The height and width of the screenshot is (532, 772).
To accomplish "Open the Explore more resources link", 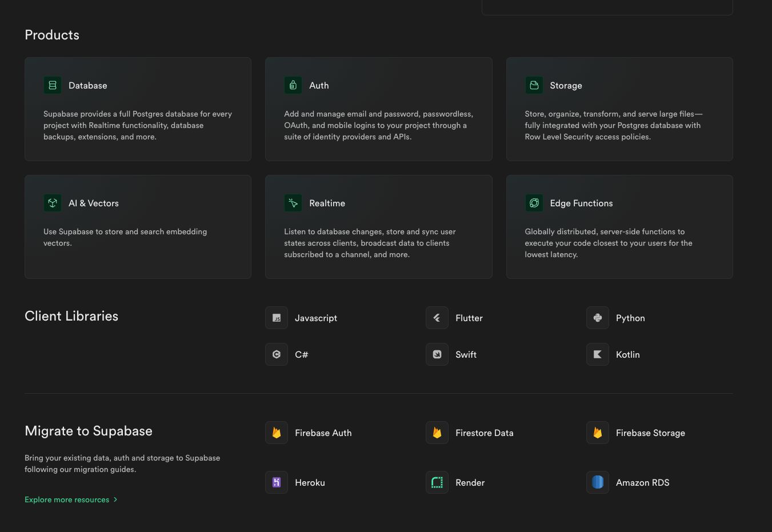I will click(71, 499).
